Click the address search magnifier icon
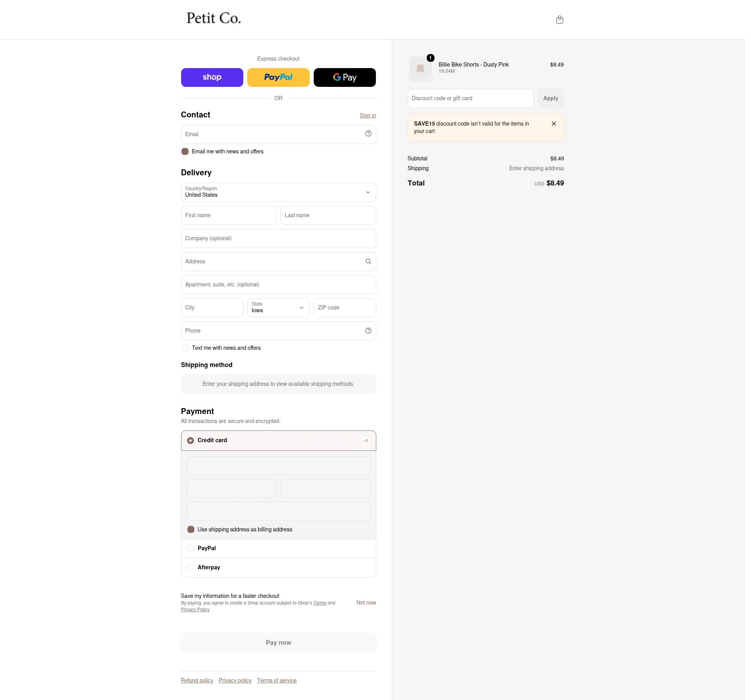 (x=368, y=261)
